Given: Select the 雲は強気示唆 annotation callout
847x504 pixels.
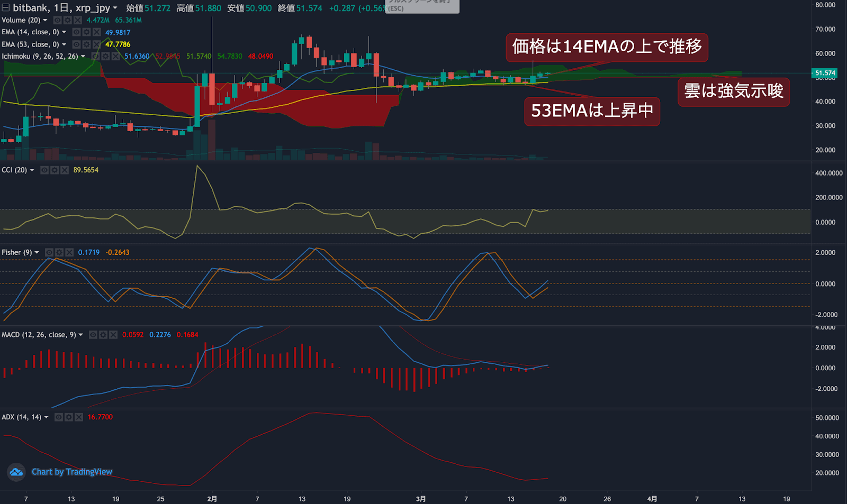Looking at the screenshot, I should click(x=733, y=91).
